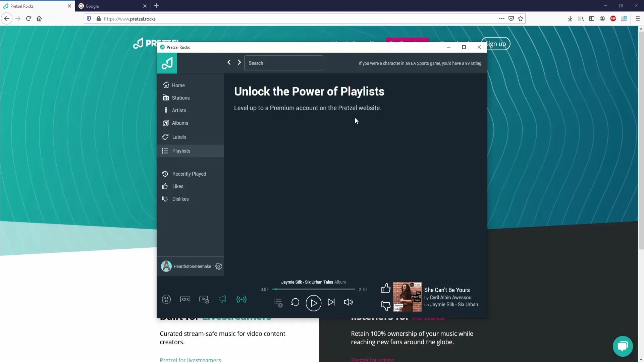Image resolution: width=644 pixels, height=362 pixels.
Task: Open Firefox downloads panel
Action: coord(570,19)
